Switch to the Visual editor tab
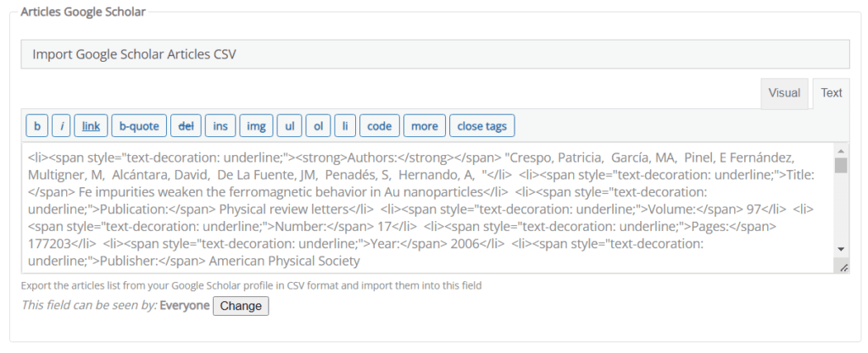Viewport: 868px width, 353px height. coord(784,93)
